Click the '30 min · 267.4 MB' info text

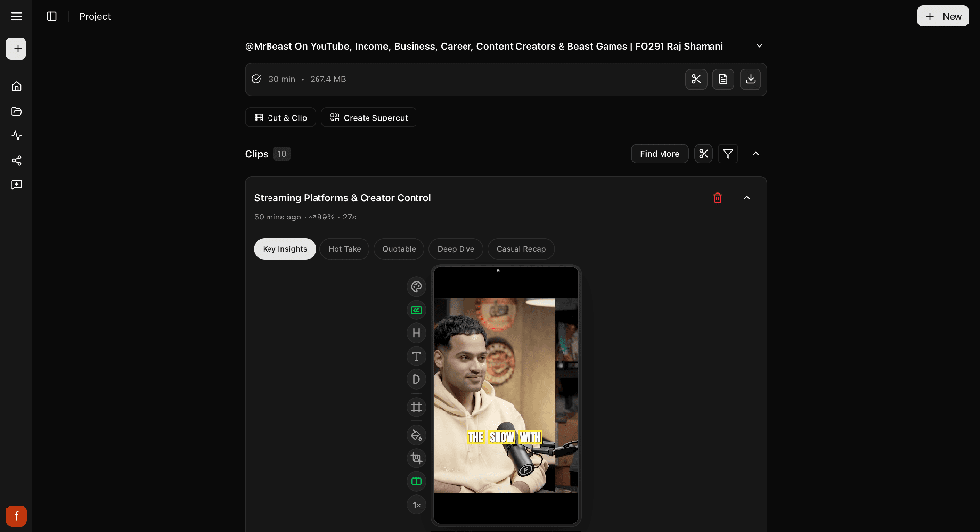pyautogui.click(x=307, y=79)
